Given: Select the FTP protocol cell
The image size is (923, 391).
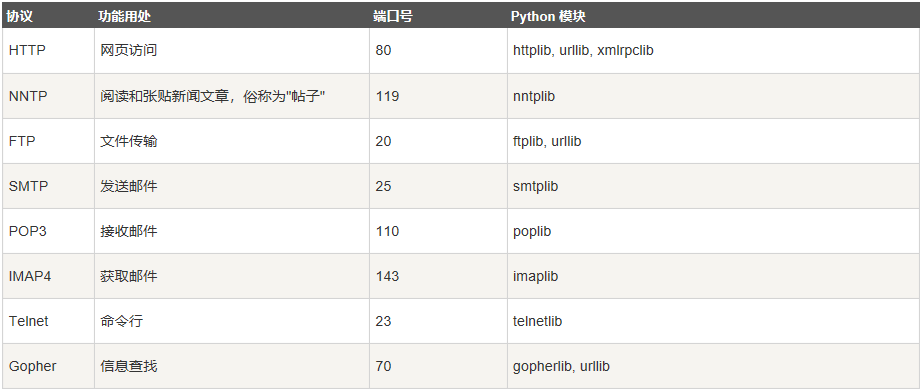Looking at the screenshot, I should pos(48,141).
